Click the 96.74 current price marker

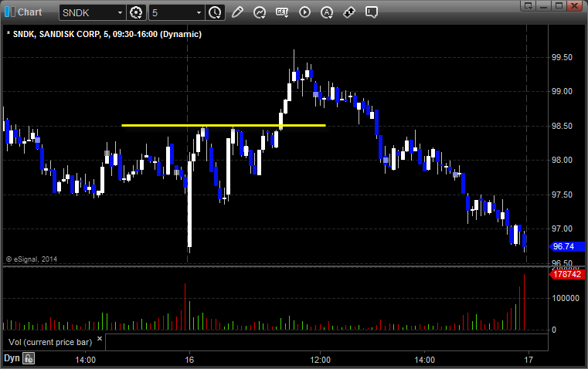[x=566, y=246]
